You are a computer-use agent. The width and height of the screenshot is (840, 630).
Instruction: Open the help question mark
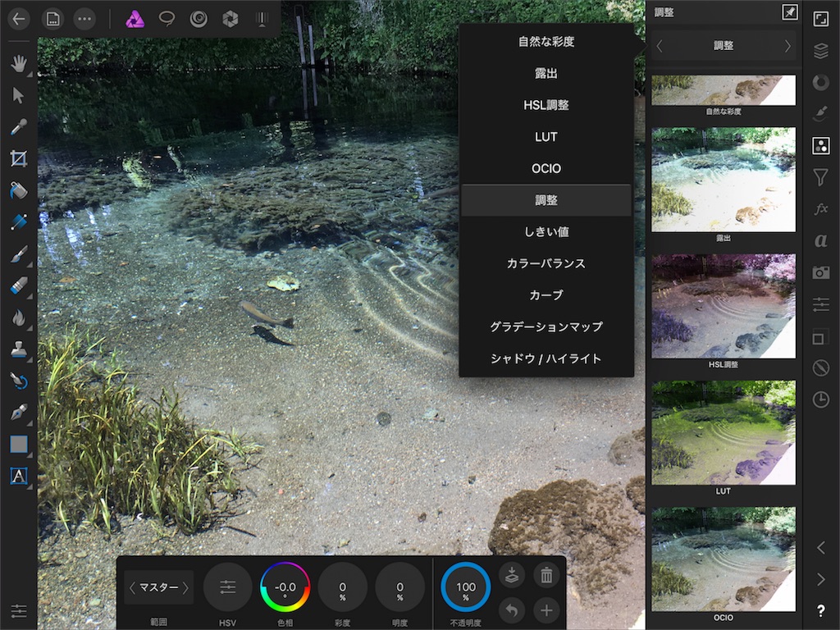tap(820, 610)
